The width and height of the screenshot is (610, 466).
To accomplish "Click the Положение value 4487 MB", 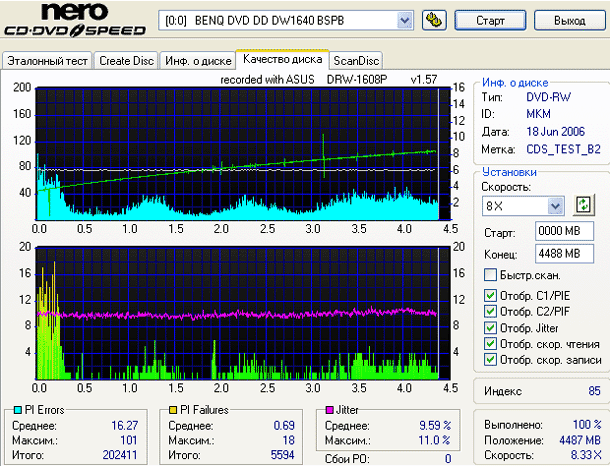I will pyautogui.click(x=580, y=440).
